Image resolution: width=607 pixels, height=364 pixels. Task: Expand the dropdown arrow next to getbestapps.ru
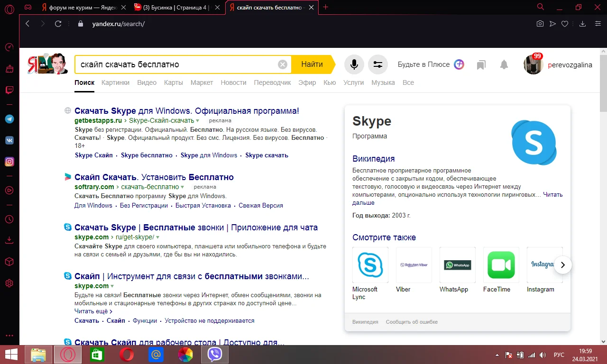pos(197,121)
